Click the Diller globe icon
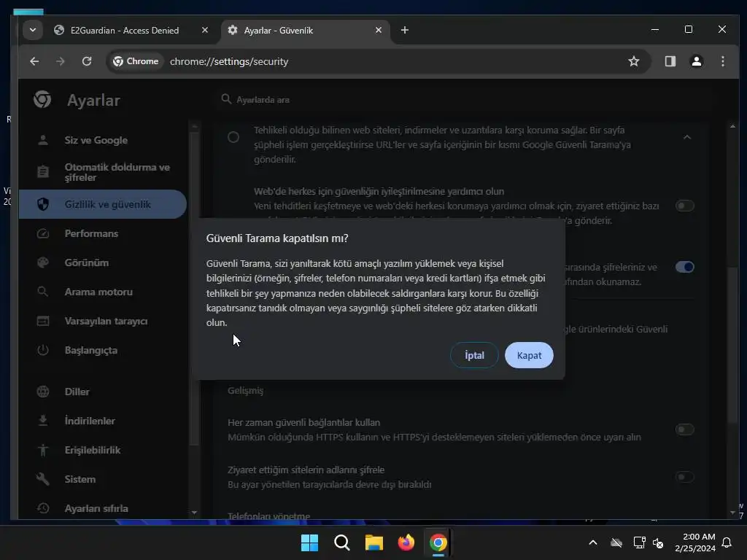Screen dimensions: 747x560 (43, 392)
